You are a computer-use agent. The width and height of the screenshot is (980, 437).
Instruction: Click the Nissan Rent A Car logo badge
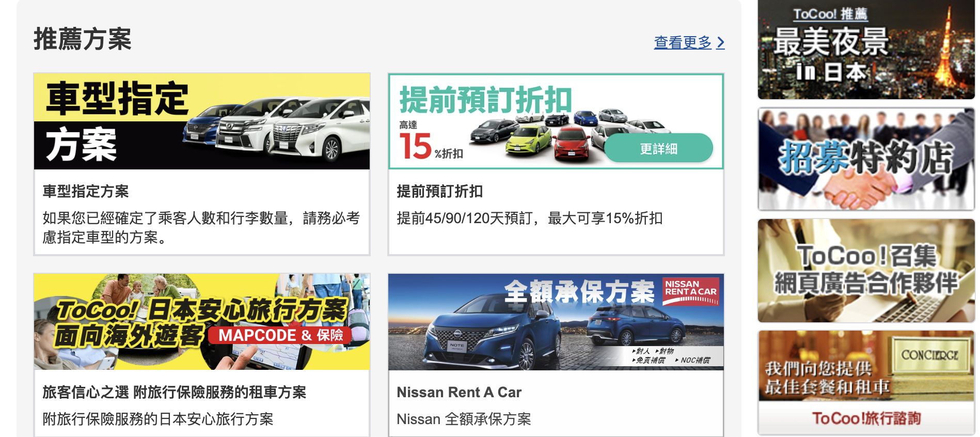pos(691,292)
